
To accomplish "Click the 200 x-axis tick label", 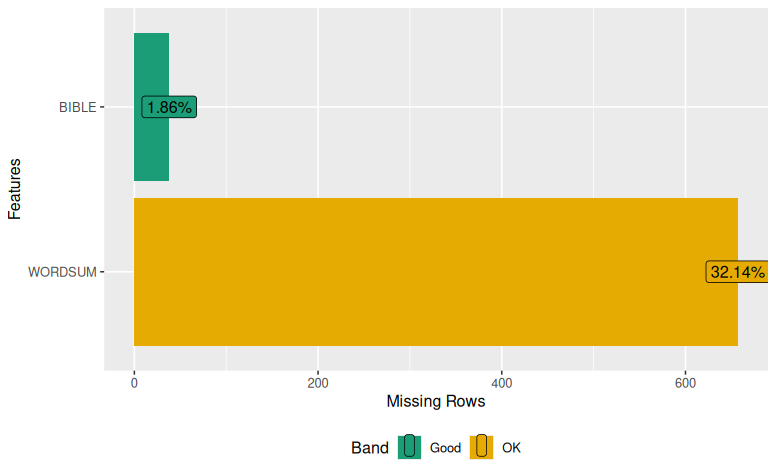I will pyautogui.click(x=318, y=383).
